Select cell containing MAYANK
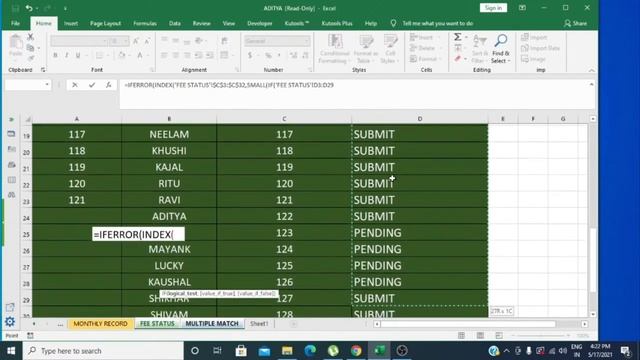This screenshot has width=640, height=360. coord(169,249)
